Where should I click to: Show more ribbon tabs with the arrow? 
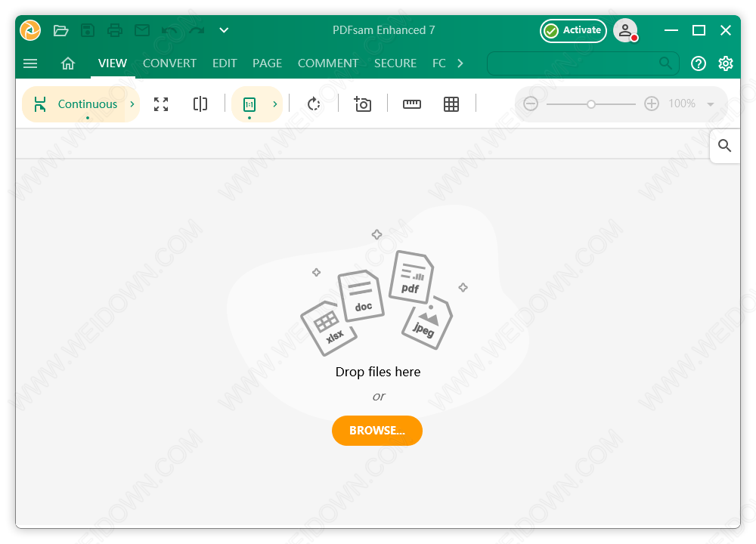(460, 63)
